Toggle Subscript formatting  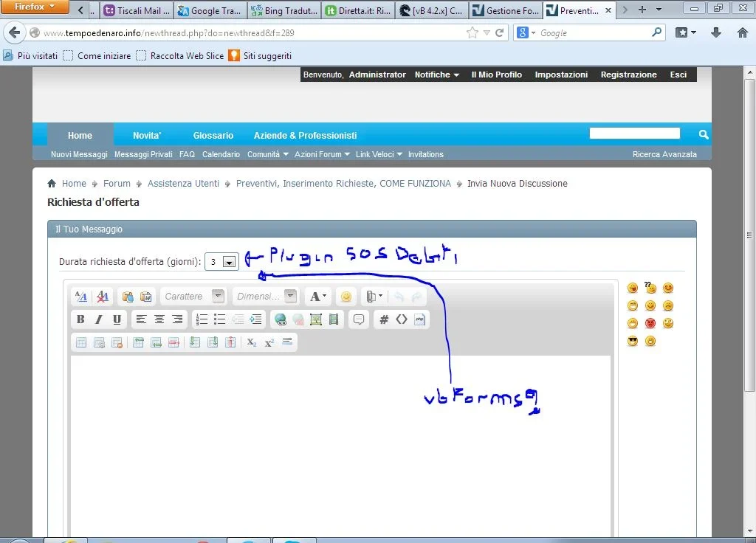tap(251, 342)
